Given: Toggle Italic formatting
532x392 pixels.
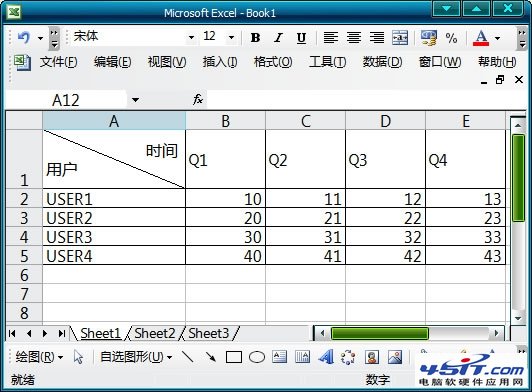Looking at the screenshot, I should pyautogui.click(x=279, y=38).
